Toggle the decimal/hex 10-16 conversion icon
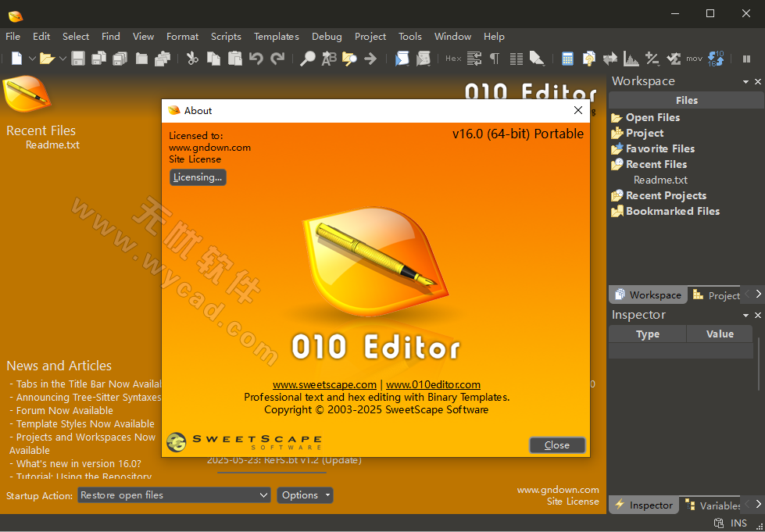This screenshot has width=765, height=532. (715, 58)
